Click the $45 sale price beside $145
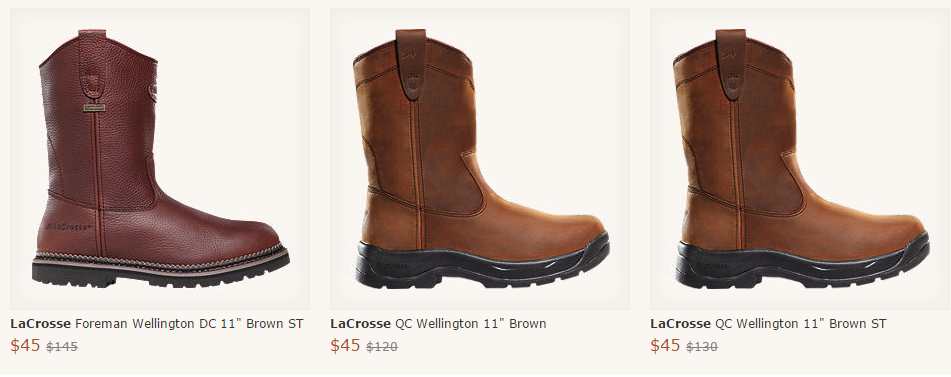The width and height of the screenshot is (951, 377). pos(25,345)
